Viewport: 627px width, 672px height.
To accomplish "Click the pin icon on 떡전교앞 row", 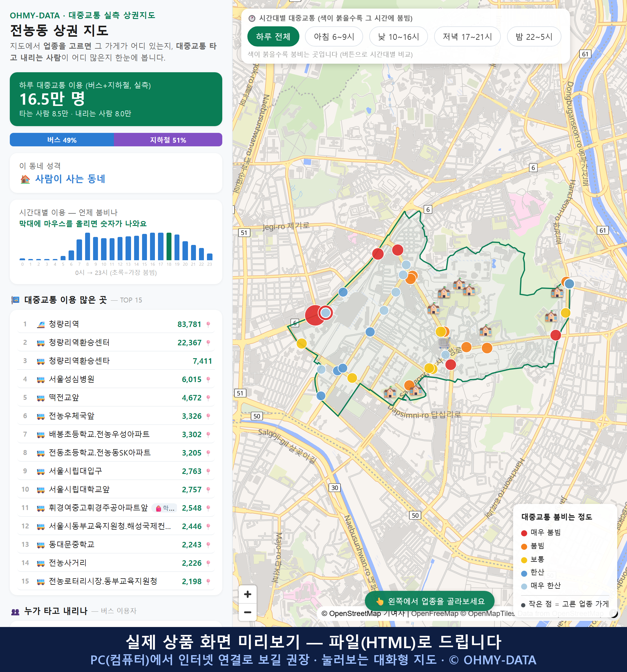I will pos(208,398).
